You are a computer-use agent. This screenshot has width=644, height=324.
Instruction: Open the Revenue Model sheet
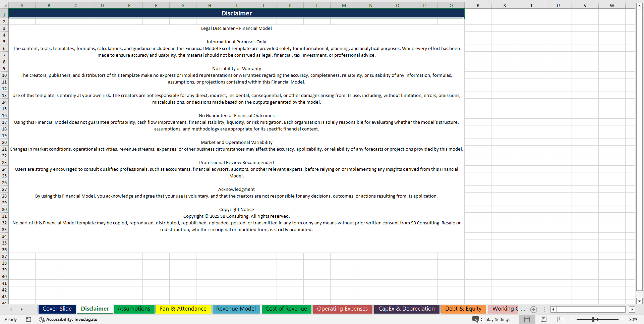236,309
